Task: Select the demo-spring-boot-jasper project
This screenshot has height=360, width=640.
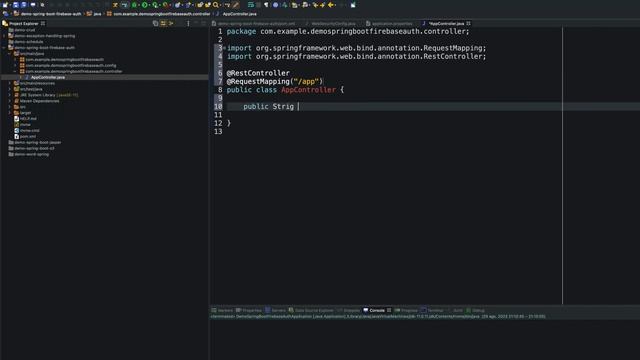Action: 38,142
